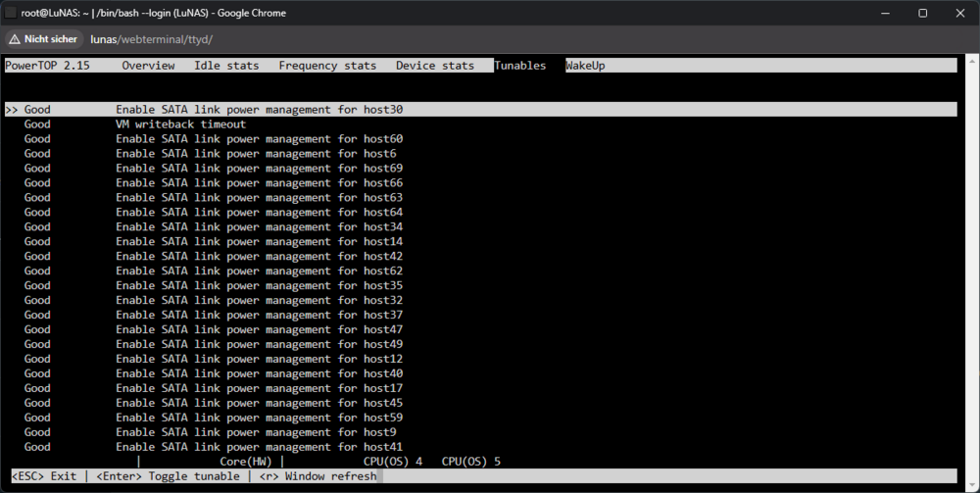Select the SATA link row for host60
Viewport: 980px width, 493px height.
tap(480, 139)
